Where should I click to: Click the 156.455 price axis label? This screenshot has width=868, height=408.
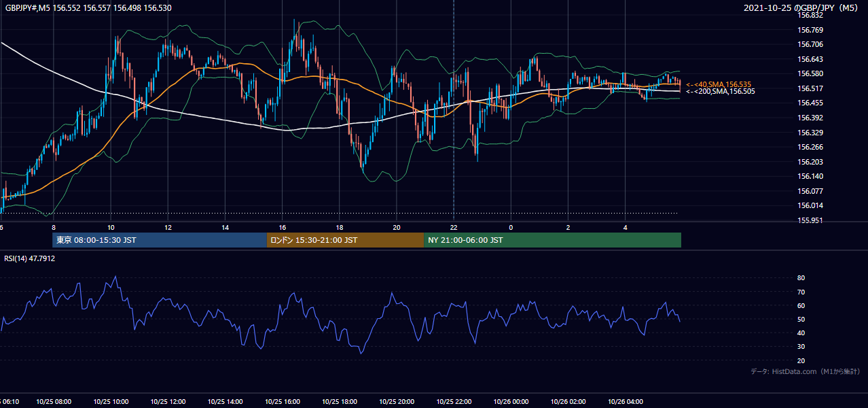pos(810,103)
